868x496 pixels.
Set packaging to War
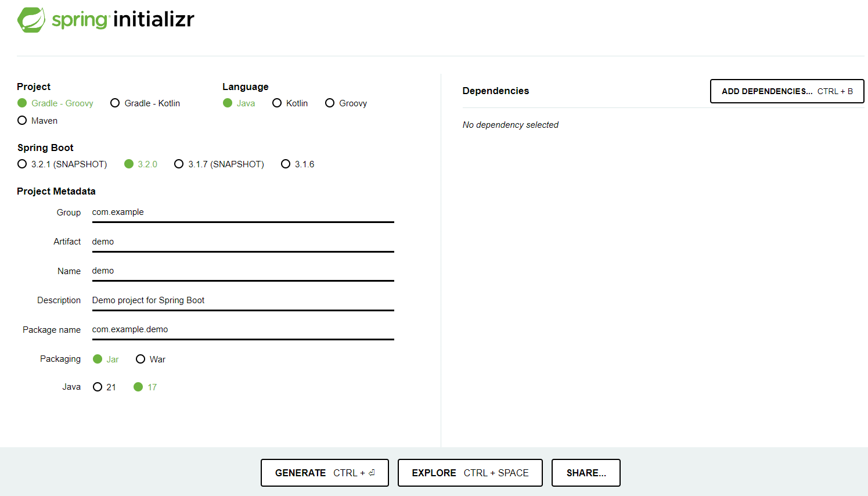tap(151, 360)
